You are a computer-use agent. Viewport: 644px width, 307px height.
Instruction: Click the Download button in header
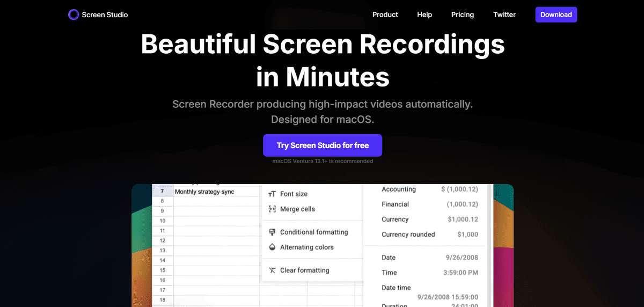pos(556,14)
